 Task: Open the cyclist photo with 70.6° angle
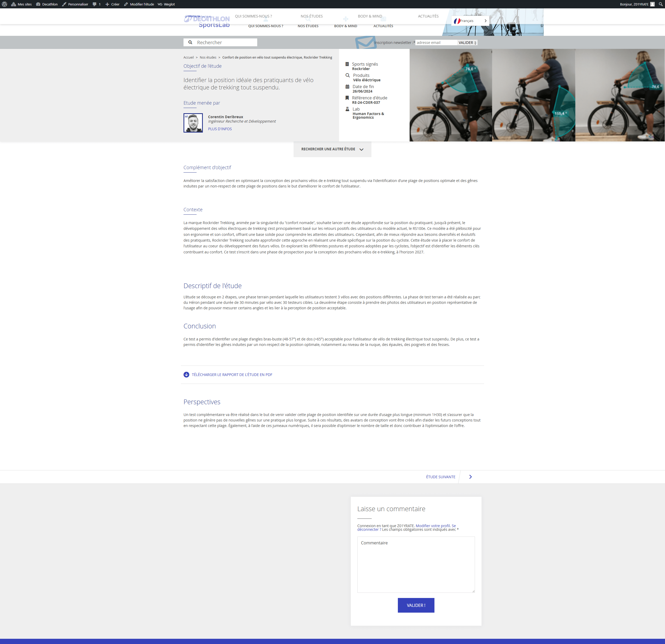point(620,95)
